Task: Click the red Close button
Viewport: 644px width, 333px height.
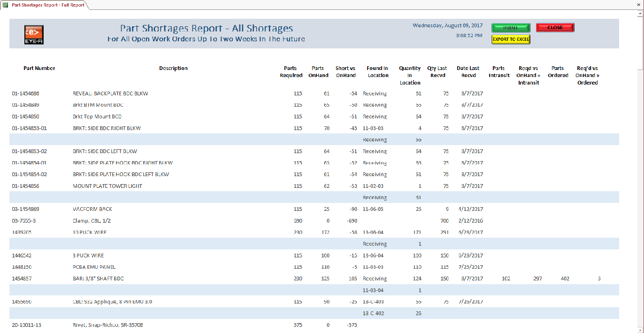Action: tap(555, 28)
